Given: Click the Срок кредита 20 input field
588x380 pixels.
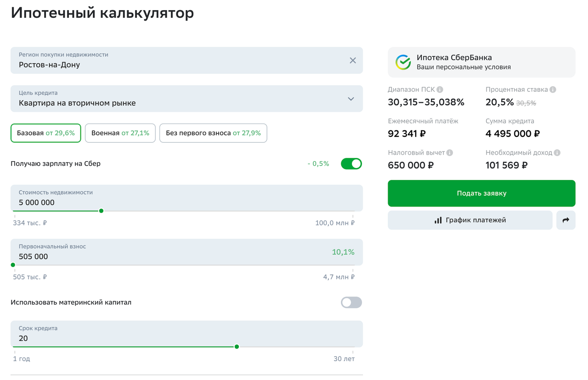Looking at the screenshot, I should [x=187, y=334].
